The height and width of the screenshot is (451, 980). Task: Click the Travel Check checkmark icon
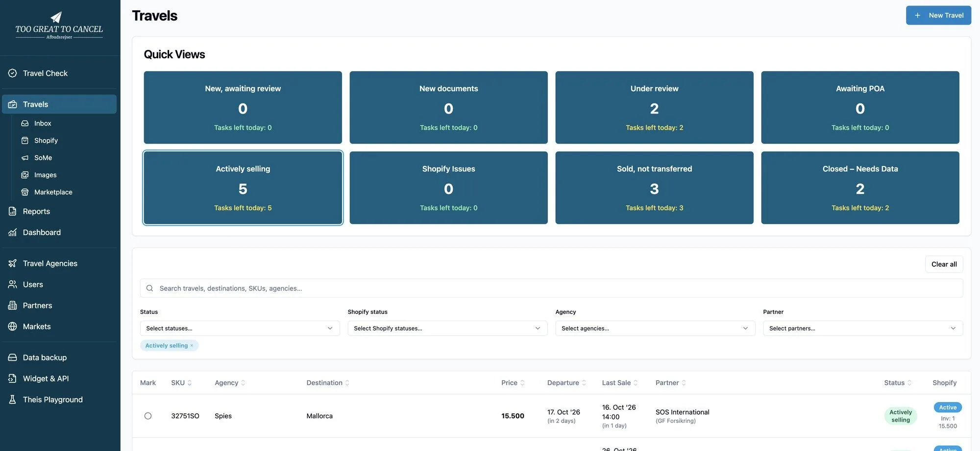click(13, 73)
